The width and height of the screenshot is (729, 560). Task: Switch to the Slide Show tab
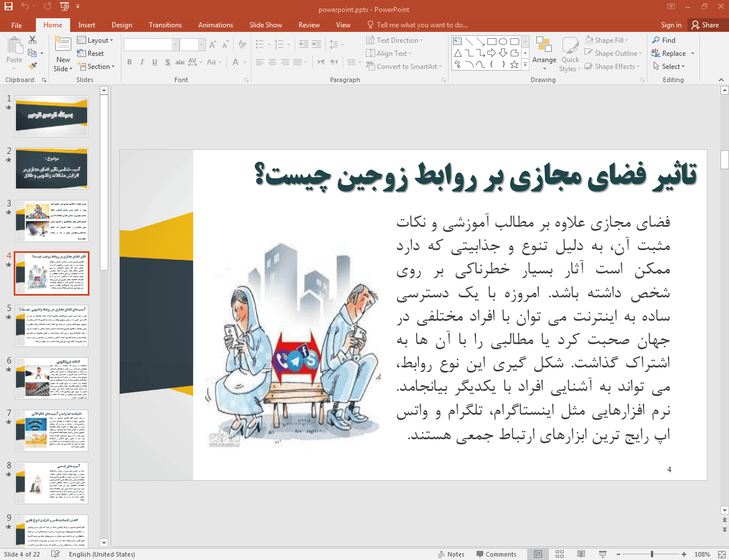pos(266,25)
